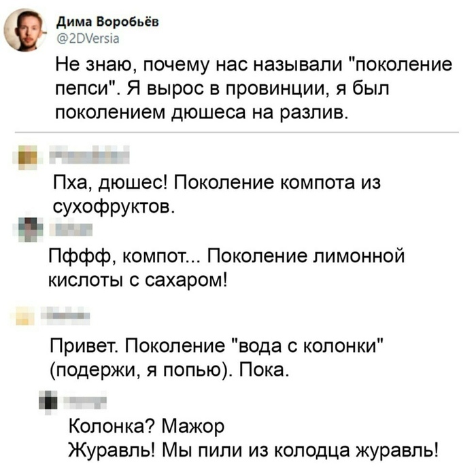Select the reply about лимонной кислоты с сахаром
The width and height of the screenshot is (476, 475).
226,267
